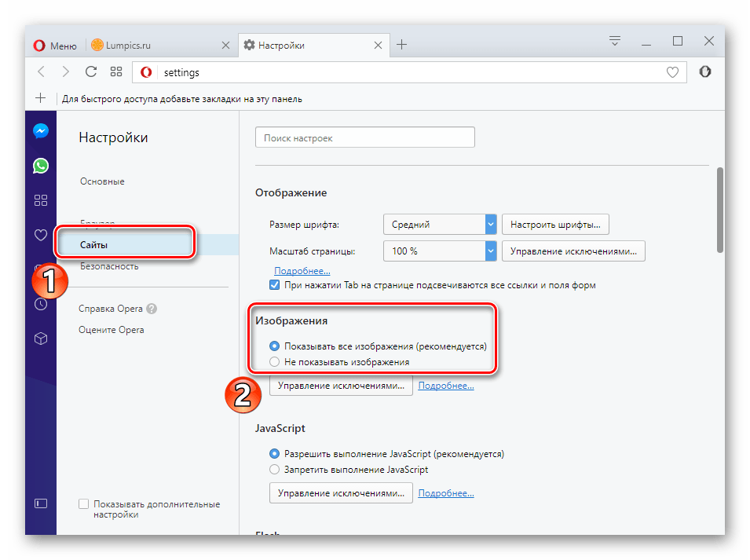750x560 pixels.
Task: Switch to the Lumpics.ru tab
Action: point(161,46)
